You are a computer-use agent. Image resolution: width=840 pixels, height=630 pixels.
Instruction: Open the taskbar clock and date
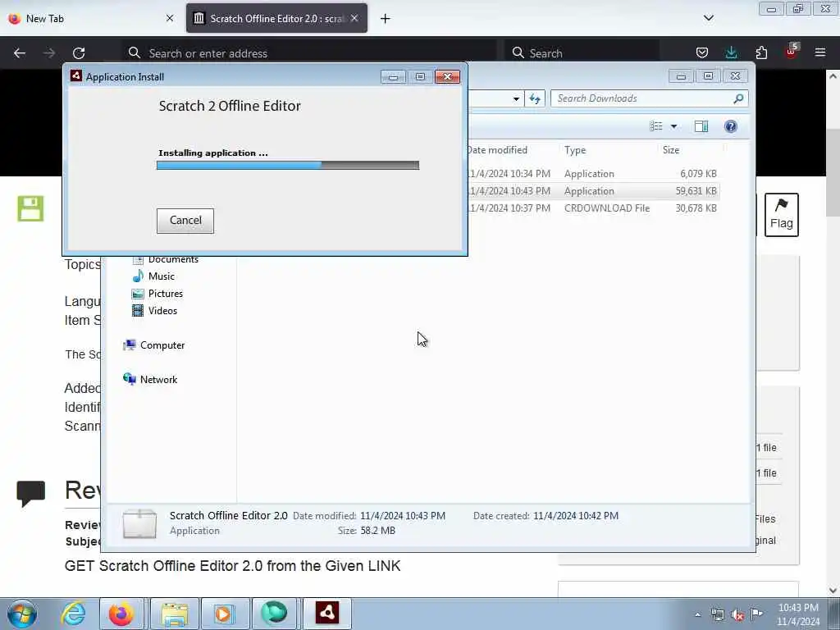coord(797,614)
